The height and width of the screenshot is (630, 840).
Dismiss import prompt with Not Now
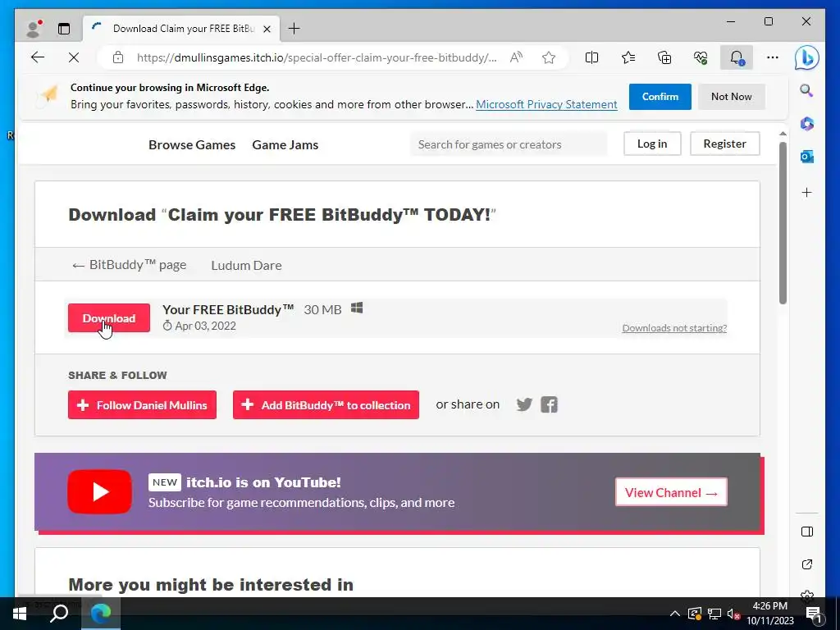731,97
